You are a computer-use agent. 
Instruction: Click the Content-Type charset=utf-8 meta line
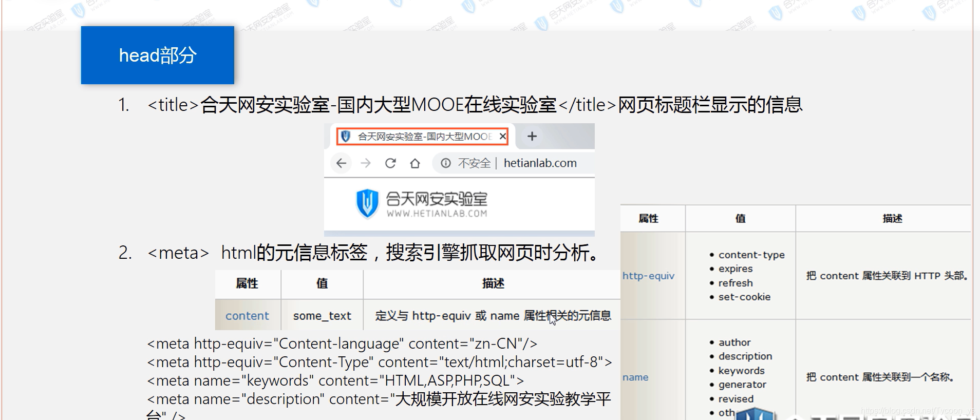tap(380, 362)
